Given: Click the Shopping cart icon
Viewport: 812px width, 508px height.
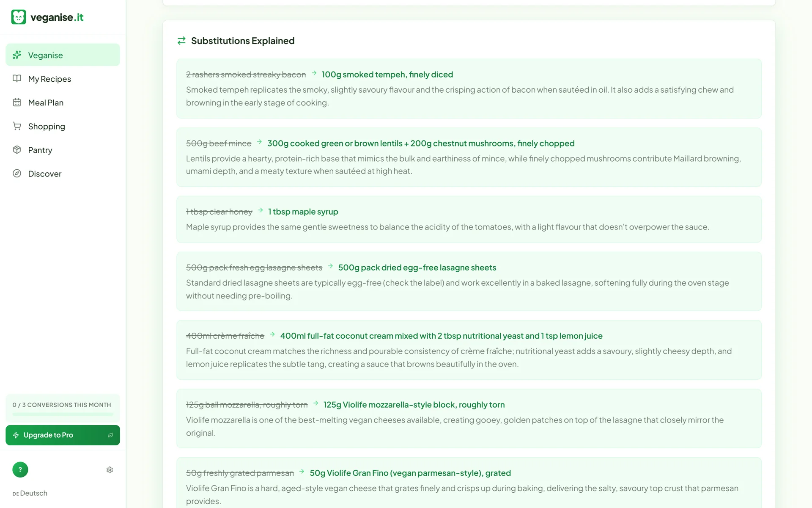Looking at the screenshot, I should [x=17, y=126].
